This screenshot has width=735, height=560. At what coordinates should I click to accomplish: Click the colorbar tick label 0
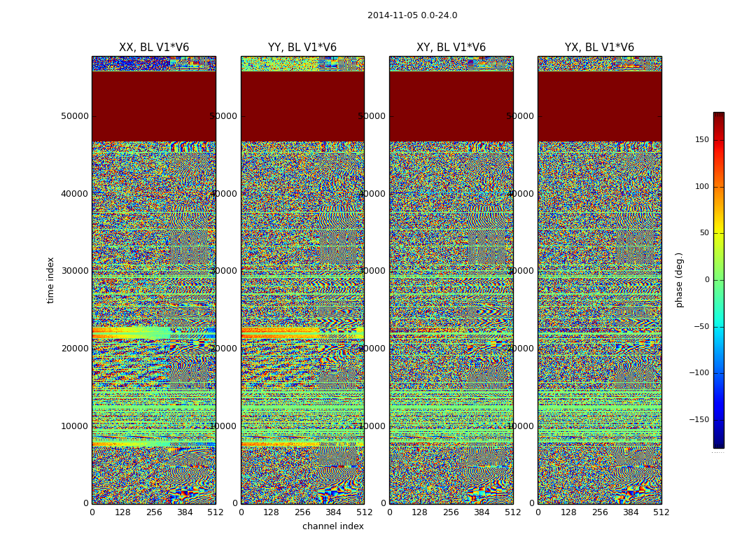click(x=707, y=280)
